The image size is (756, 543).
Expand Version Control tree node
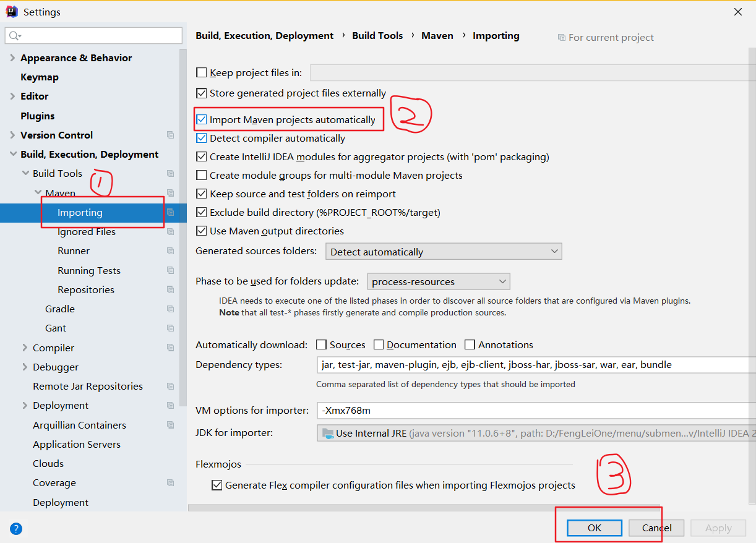[x=12, y=135]
